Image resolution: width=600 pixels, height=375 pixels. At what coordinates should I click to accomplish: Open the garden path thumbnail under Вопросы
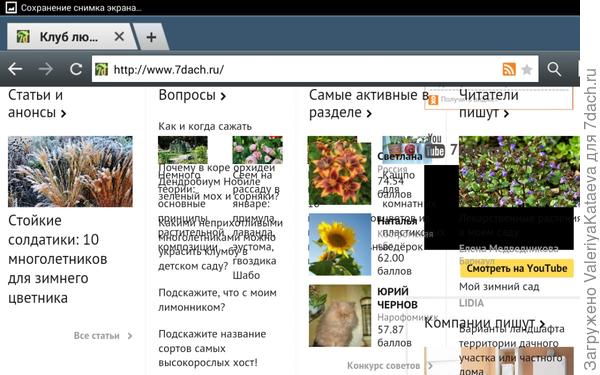tap(183, 150)
